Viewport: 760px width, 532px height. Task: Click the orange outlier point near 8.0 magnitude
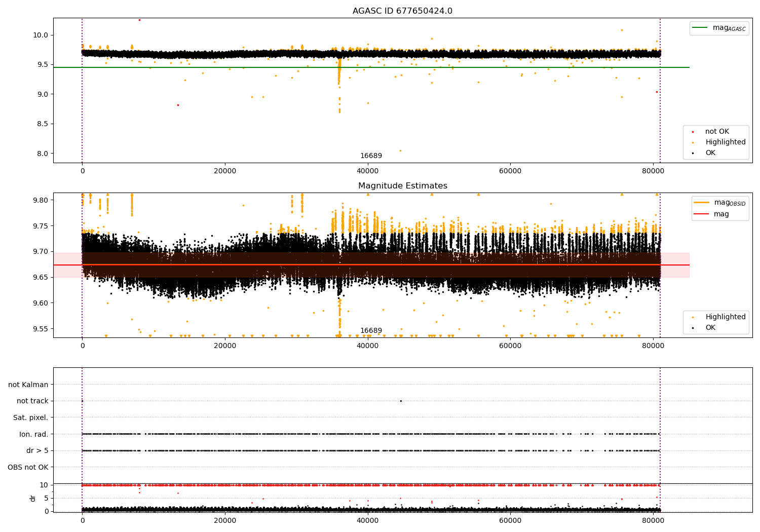click(400, 150)
